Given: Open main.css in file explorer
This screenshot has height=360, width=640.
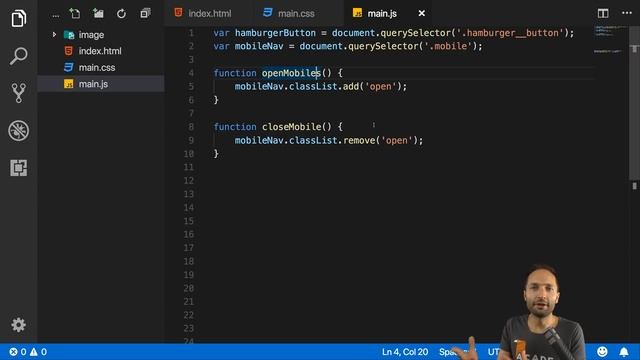Looking at the screenshot, I should pyautogui.click(x=97, y=67).
